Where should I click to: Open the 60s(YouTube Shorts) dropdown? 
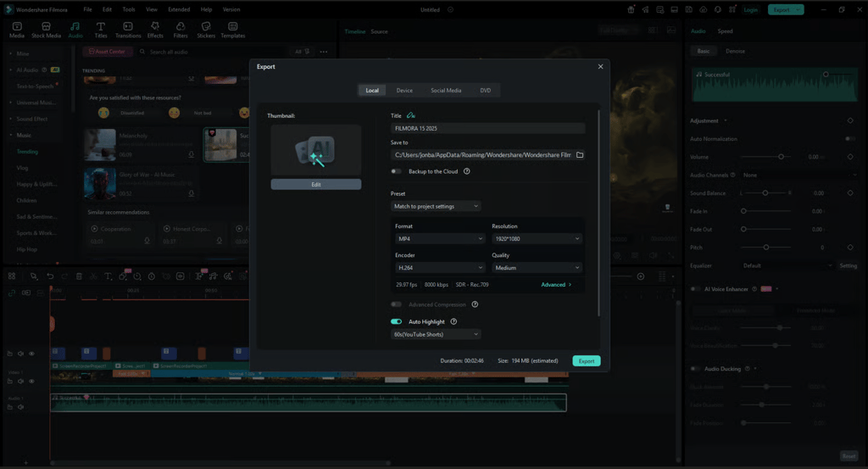[436, 334]
